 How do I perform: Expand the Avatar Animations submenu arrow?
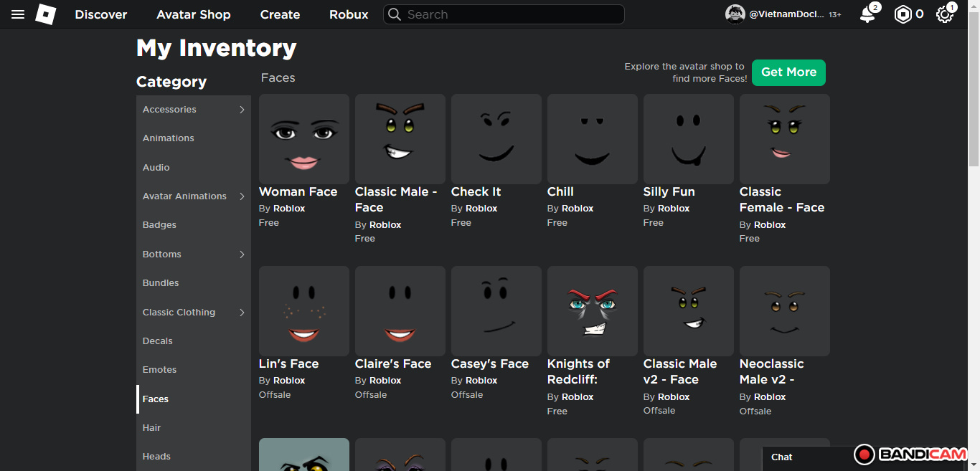click(x=242, y=196)
